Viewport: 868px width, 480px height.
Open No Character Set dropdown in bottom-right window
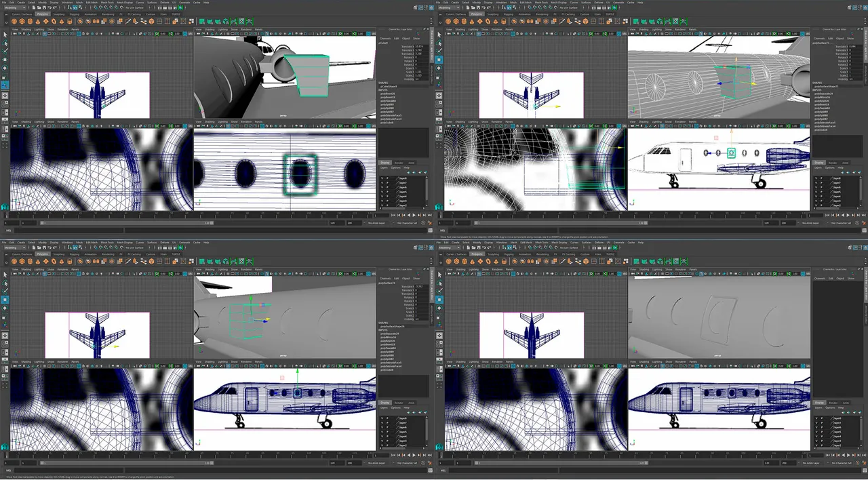tap(842, 463)
